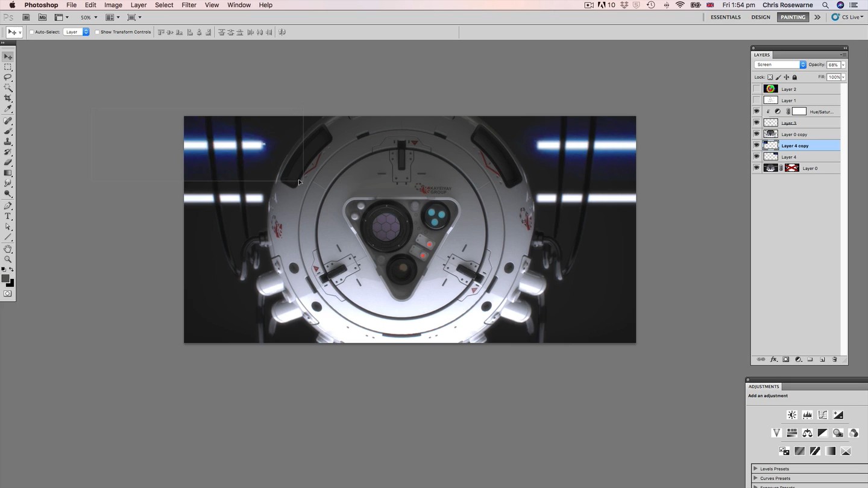Delete layer using the trash icon
Viewport: 868px width, 488px height.
pos(835,360)
